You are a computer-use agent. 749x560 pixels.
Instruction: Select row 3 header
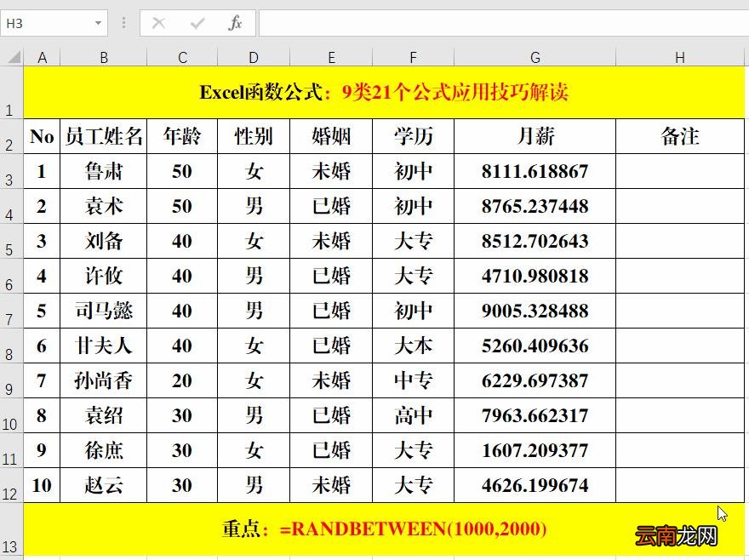(11, 171)
